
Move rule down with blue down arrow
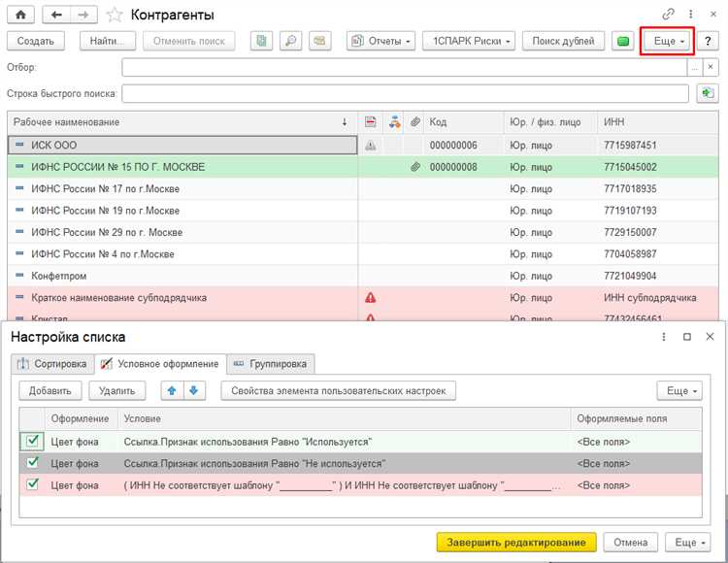tap(193, 390)
